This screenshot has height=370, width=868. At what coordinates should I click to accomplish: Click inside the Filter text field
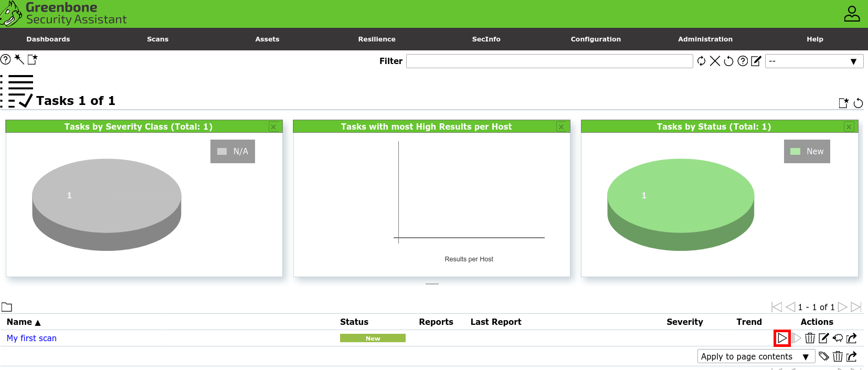tap(549, 61)
